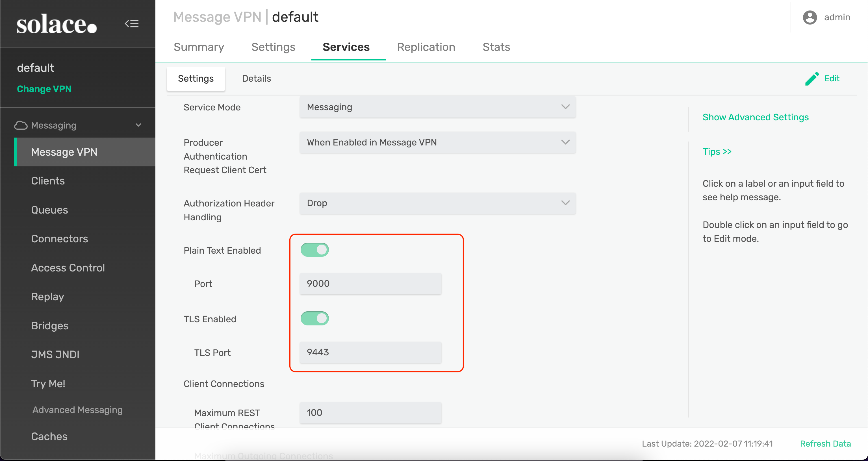Toggle the TLS Enabled switch

(314, 318)
